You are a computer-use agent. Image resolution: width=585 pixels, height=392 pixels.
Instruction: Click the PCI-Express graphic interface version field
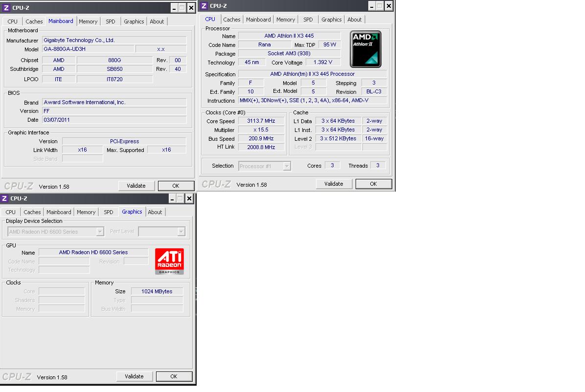124,141
